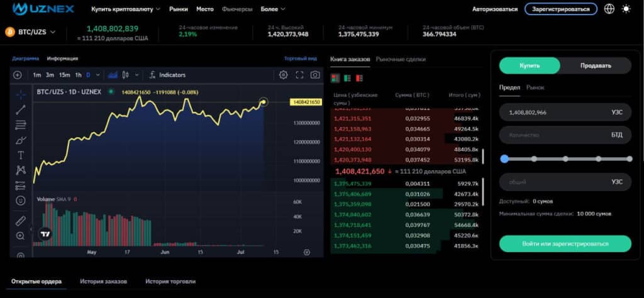Show both bids and asks order book view
This screenshot has height=298, width=644.
tap(336, 78)
